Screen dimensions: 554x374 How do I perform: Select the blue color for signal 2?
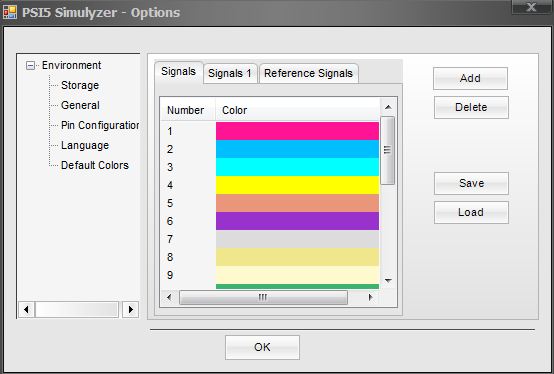tap(297, 149)
